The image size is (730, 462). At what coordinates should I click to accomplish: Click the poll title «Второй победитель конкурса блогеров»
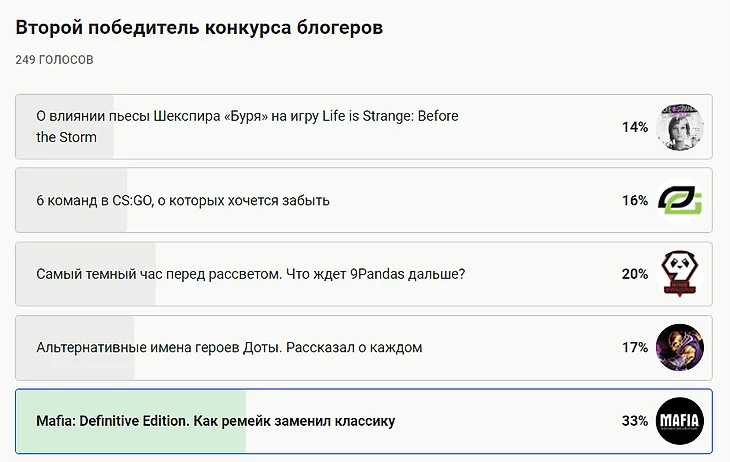point(199,27)
